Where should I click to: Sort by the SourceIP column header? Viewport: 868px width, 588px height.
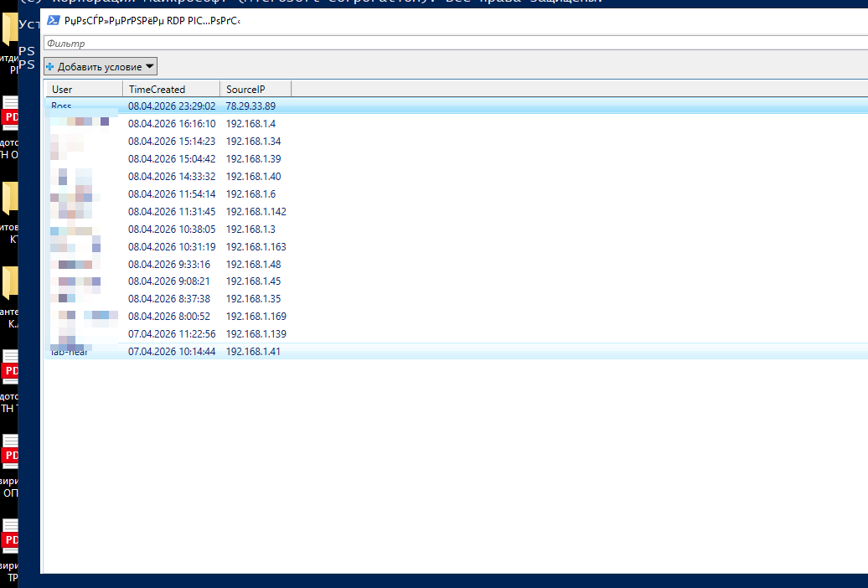point(256,89)
